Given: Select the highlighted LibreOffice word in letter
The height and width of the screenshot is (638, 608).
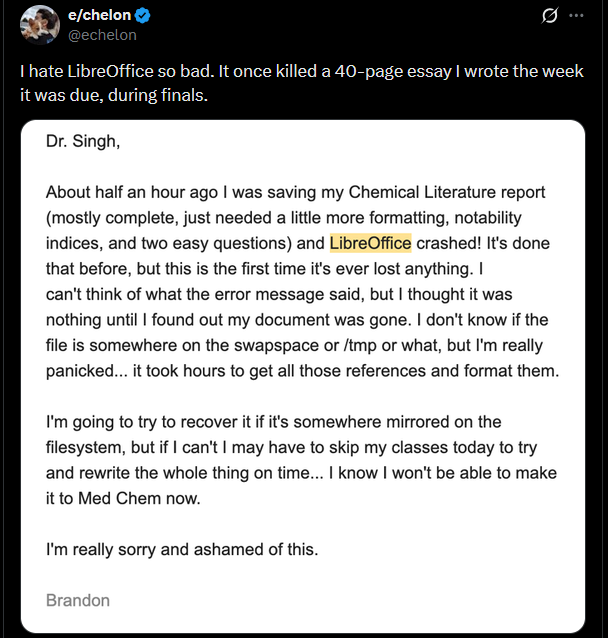Looking at the screenshot, I should [x=370, y=243].
